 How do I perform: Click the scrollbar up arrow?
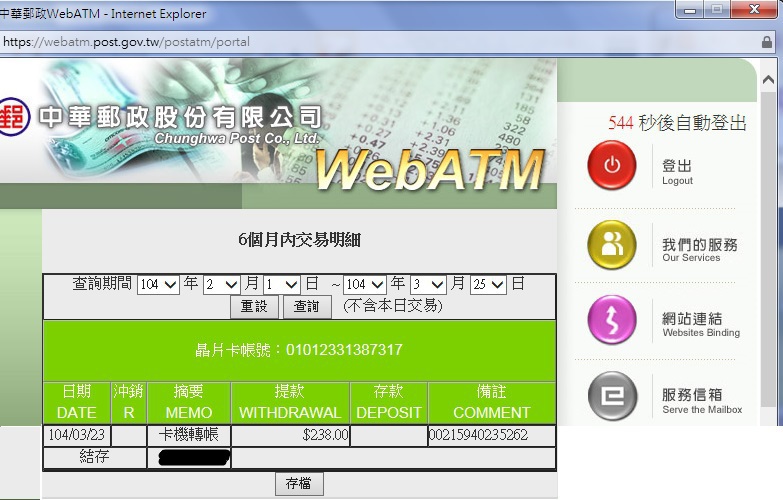click(769, 79)
